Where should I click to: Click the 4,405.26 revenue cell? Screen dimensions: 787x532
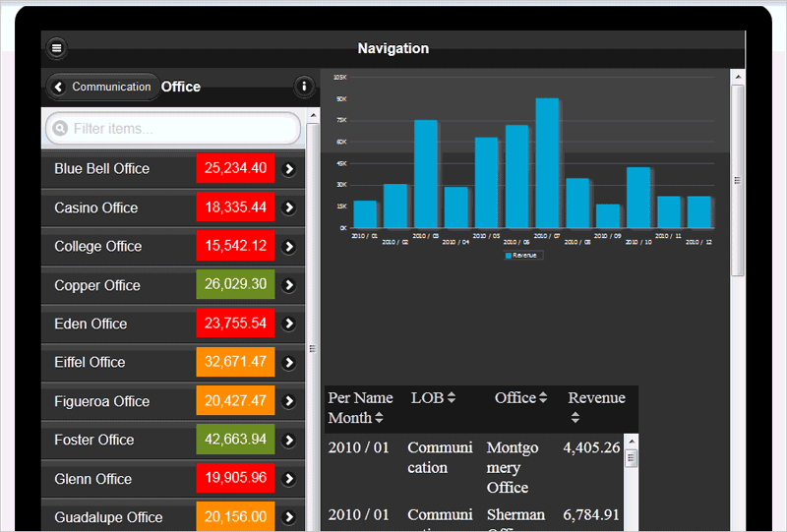pyautogui.click(x=592, y=447)
